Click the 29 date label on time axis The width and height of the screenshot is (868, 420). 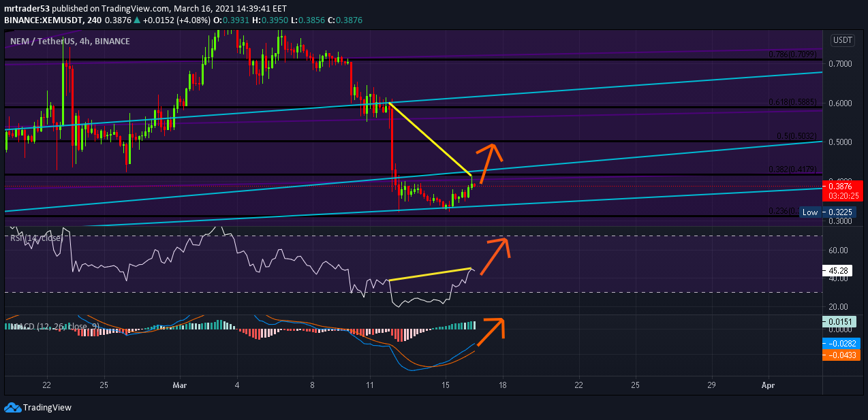click(x=711, y=385)
